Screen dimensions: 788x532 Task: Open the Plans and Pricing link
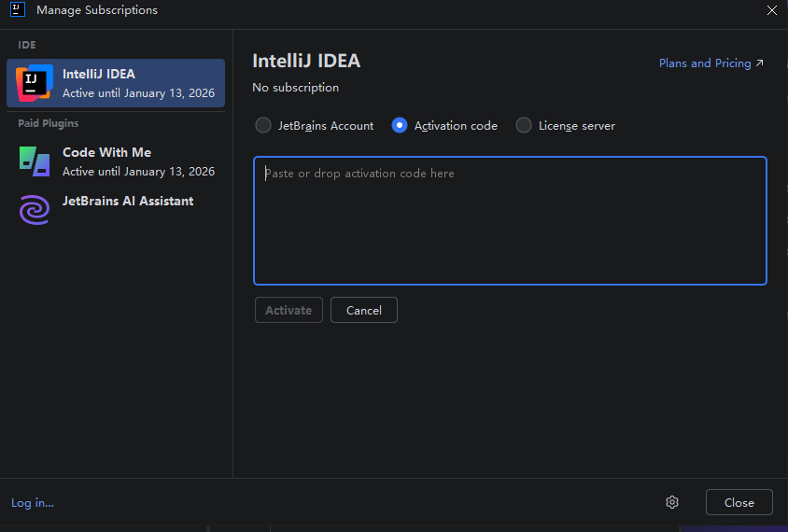705,63
